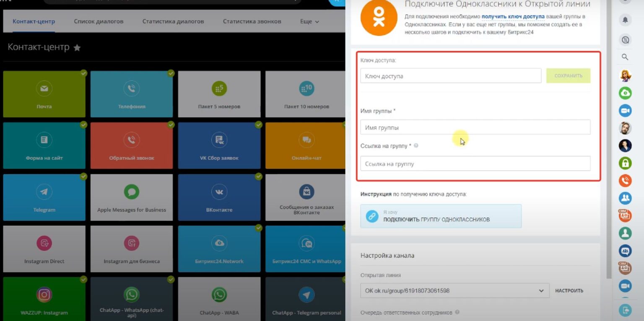644x321 pixels.
Task: Open the Telegram channel tile
Action: tap(44, 197)
